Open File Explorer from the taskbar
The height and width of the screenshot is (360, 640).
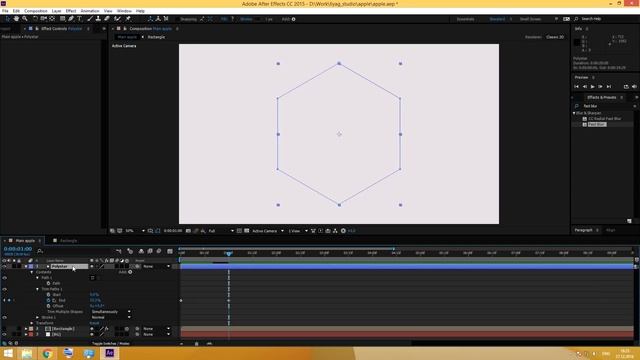click(27, 353)
